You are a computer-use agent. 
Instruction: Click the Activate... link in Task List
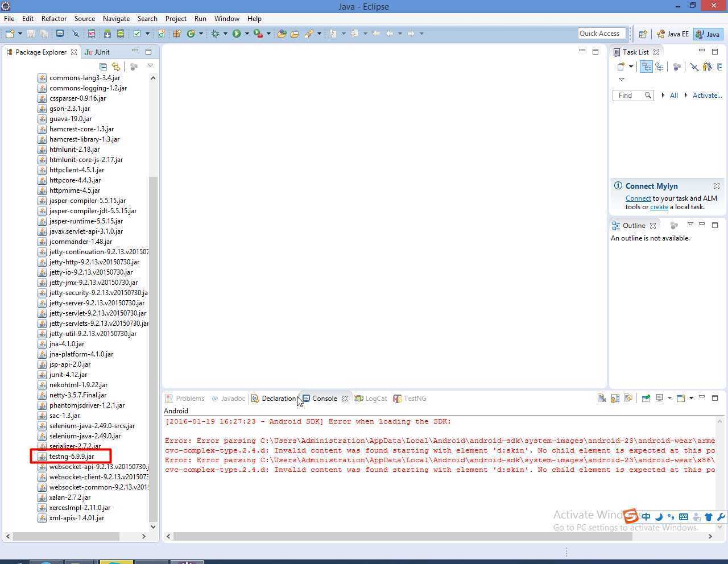[707, 96]
